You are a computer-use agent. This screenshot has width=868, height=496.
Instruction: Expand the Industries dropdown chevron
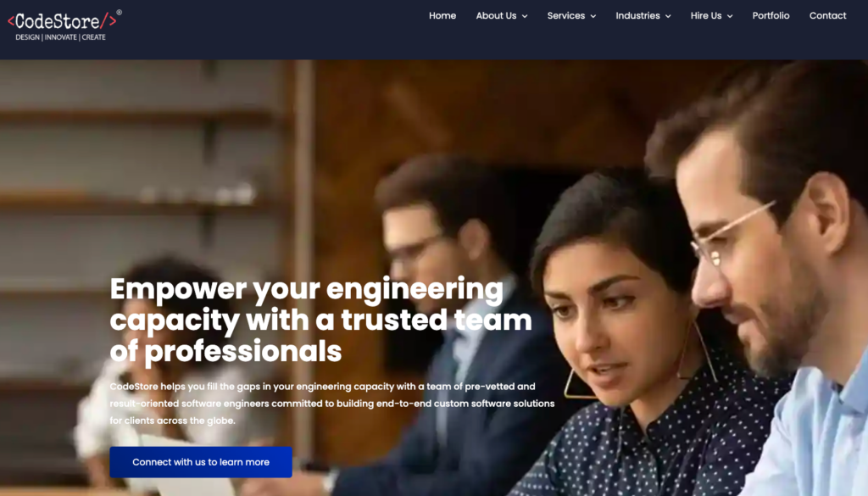(668, 16)
